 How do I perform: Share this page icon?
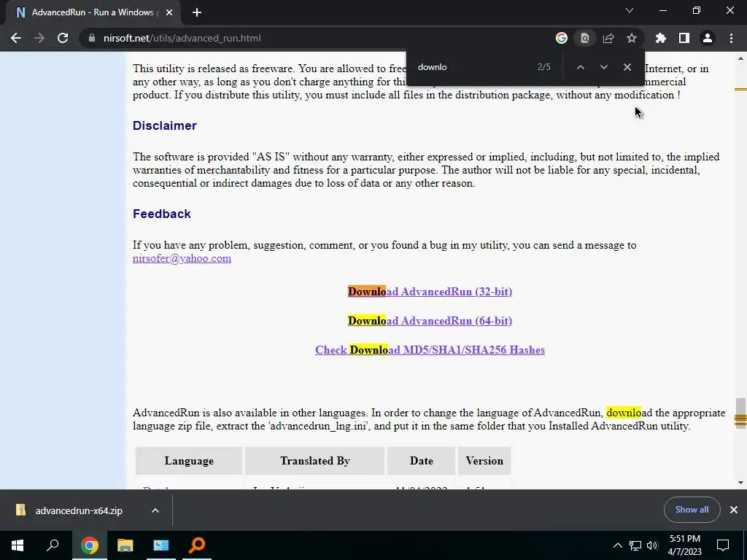click(608, 38)
